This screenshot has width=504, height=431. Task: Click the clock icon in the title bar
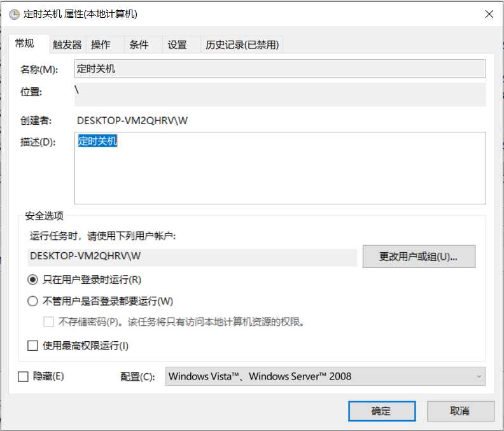coord(14,14)
